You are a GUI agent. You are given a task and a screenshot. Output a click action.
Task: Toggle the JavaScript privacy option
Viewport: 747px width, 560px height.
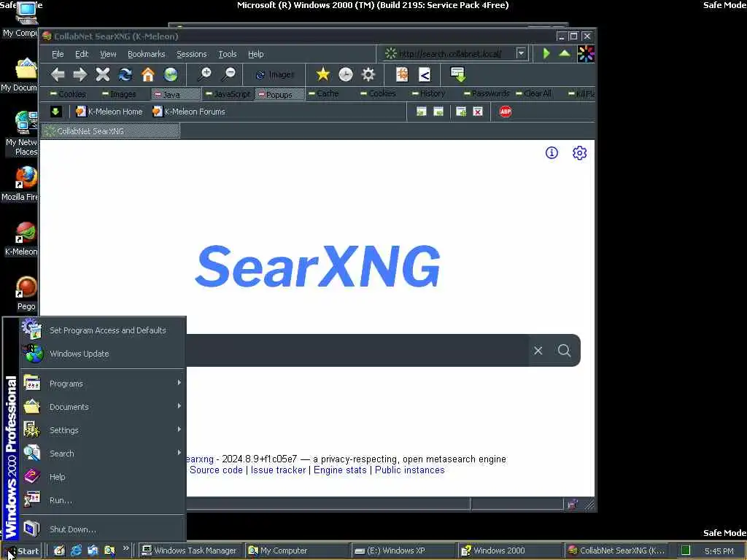228,94
